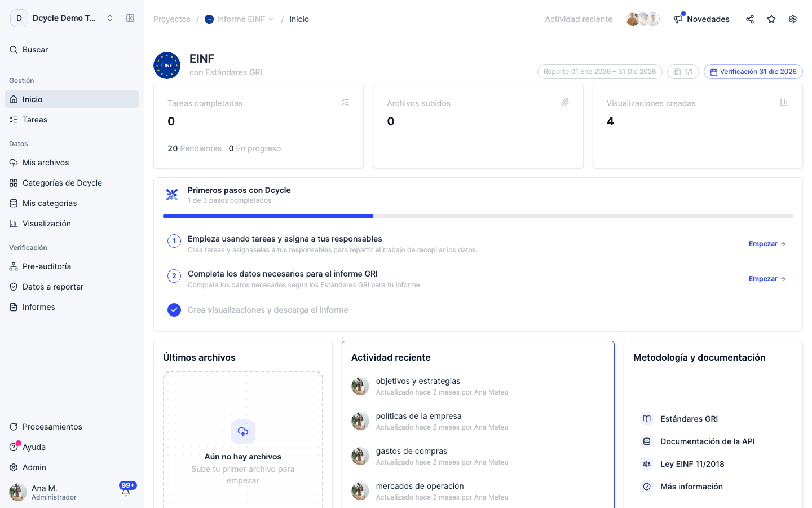812x508 pixels.
Task: Click the EINF project logo
Action: pyautogui.click(x=167, y=65)
